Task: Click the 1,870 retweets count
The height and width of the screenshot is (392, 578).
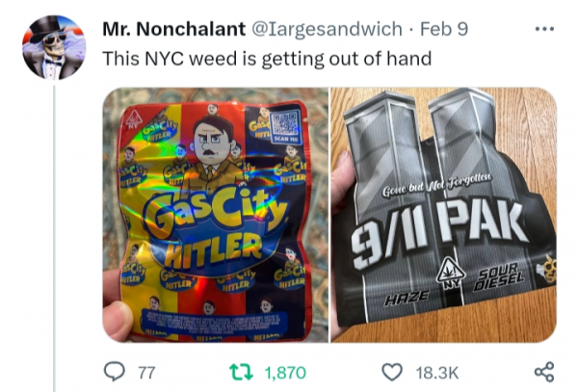Action: 285,373
